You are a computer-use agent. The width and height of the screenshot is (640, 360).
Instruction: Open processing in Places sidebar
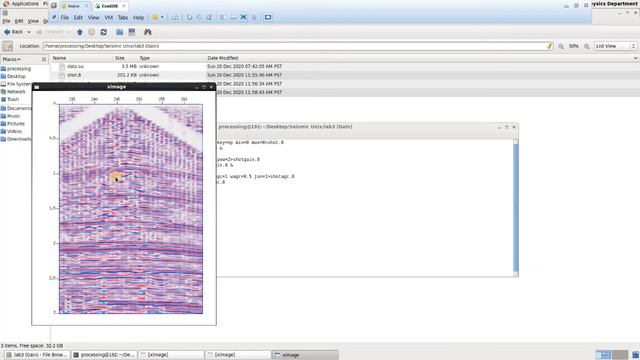point(19,69)
